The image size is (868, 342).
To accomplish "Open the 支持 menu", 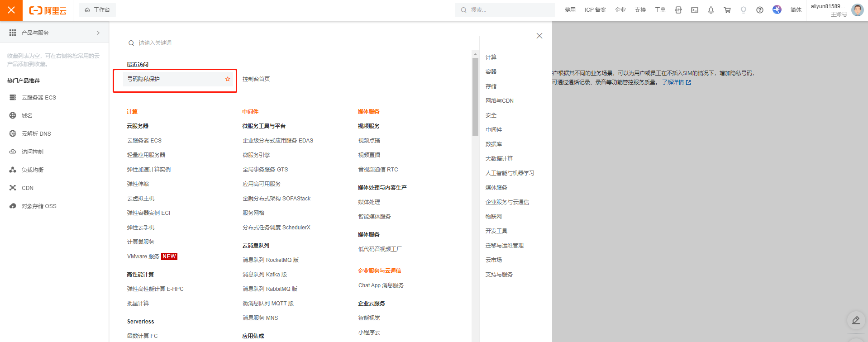I will pyautogui.click(x=640, y=10).
